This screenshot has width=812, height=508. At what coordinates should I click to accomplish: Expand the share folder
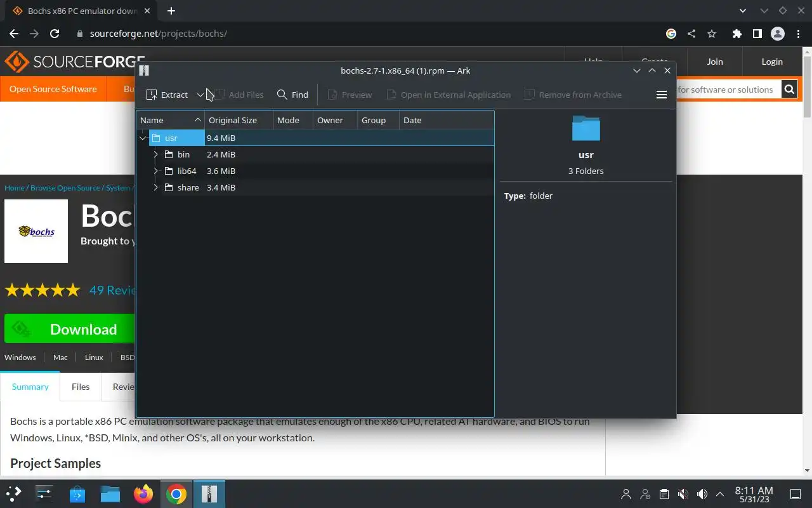tap(156, 187)
